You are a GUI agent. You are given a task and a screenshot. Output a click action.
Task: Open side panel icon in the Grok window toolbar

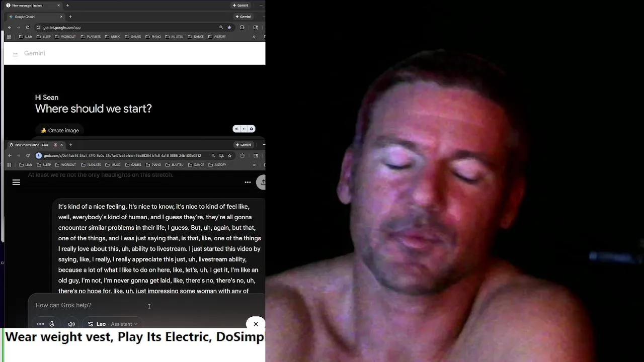pyautogui.click(x=256, y=155)
